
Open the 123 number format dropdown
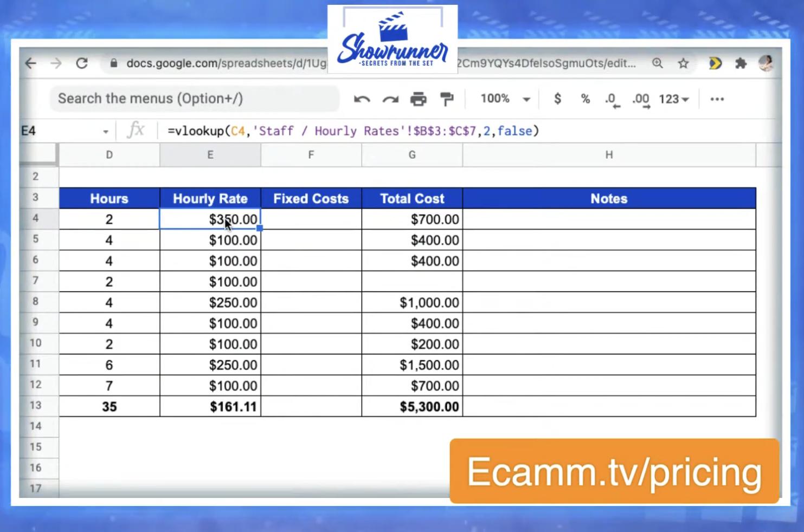673,99
